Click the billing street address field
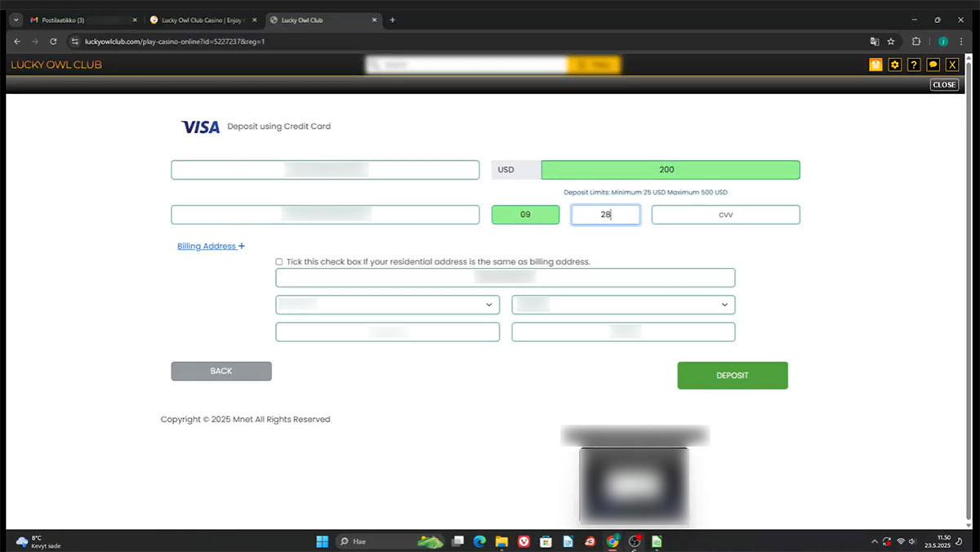Screen dimensions: 980x552 506,278
